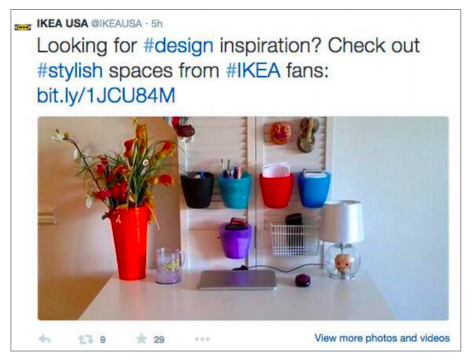Click the IKEA logo avatar
The height and width of the screenshot is (361, 472).
click(x=23, y=27)
